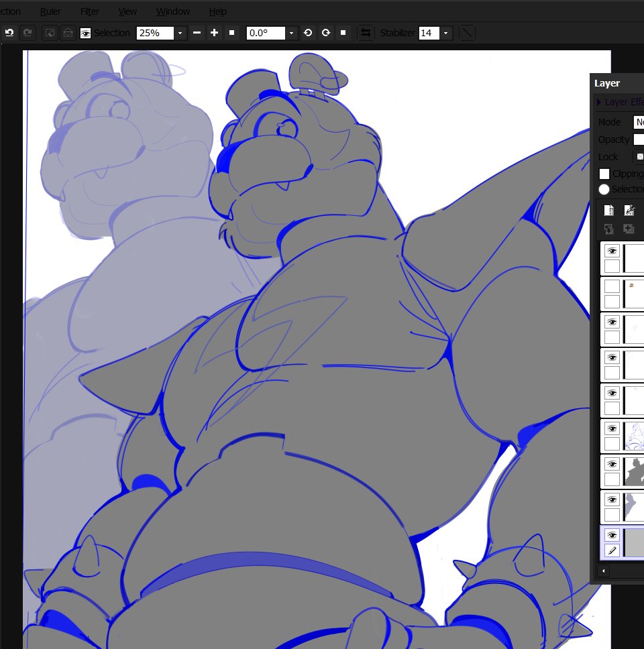Toggle the show Selection eye icon

pos(85,33)
